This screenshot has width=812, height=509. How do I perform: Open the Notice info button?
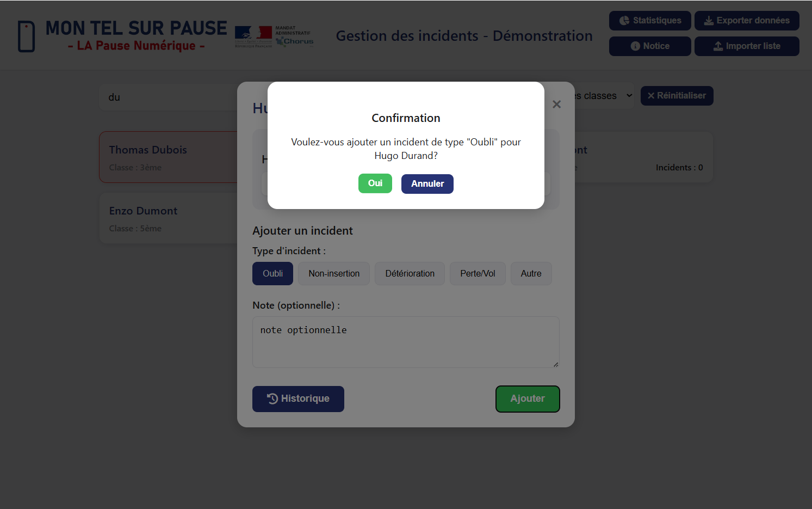tap(650, 46)
